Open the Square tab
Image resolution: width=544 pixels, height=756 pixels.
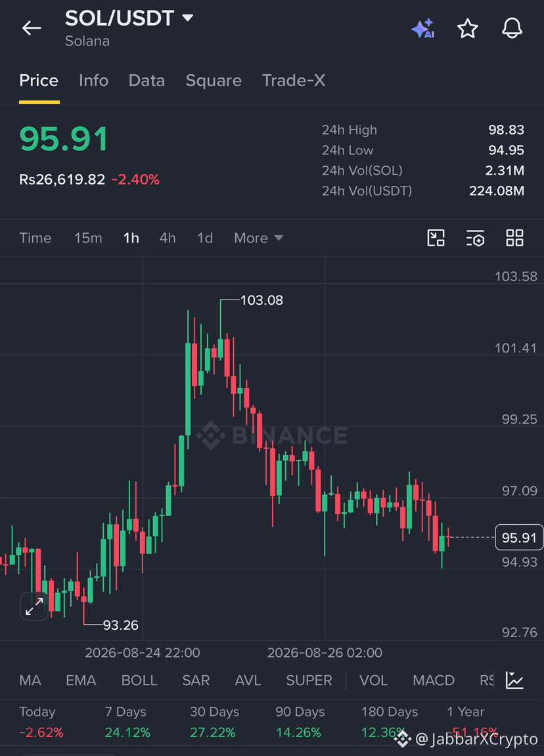point(214,81)
